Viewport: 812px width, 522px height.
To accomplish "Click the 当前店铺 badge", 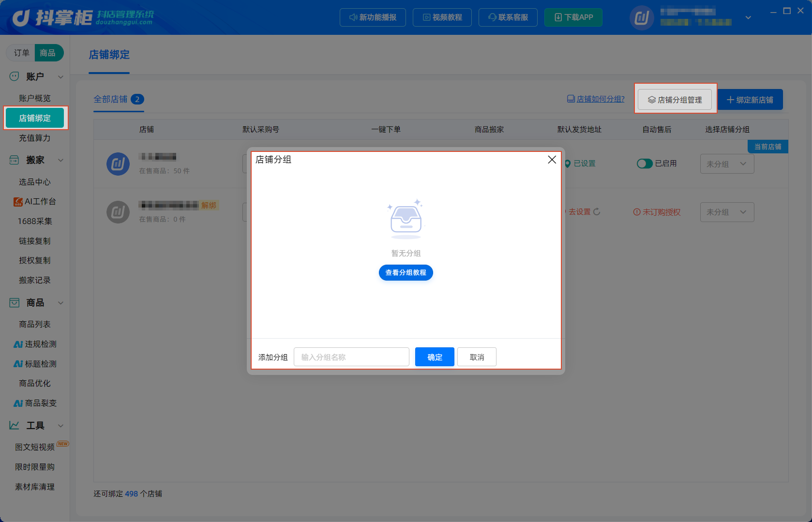I will tap(768, 147).
